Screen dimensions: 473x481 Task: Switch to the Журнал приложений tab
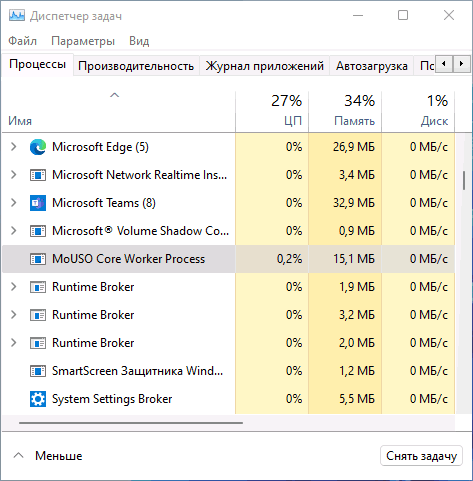[264, 66]
